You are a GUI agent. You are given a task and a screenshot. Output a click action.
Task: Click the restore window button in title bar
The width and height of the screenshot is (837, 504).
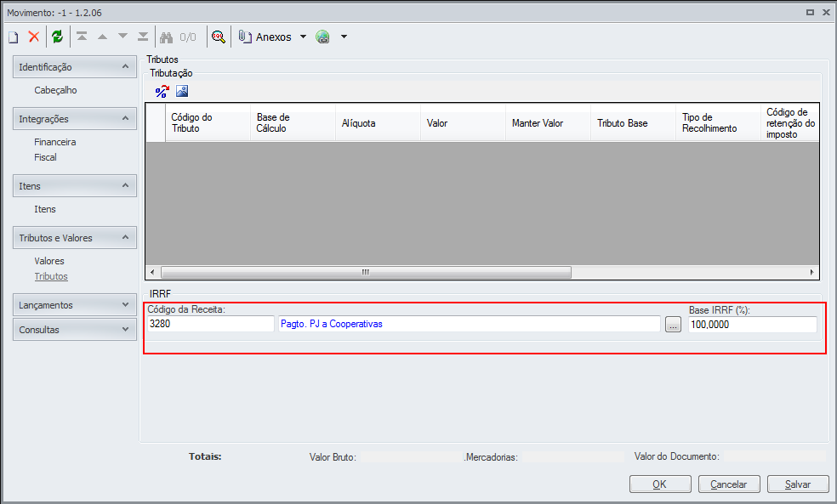[x=810, y=12]
